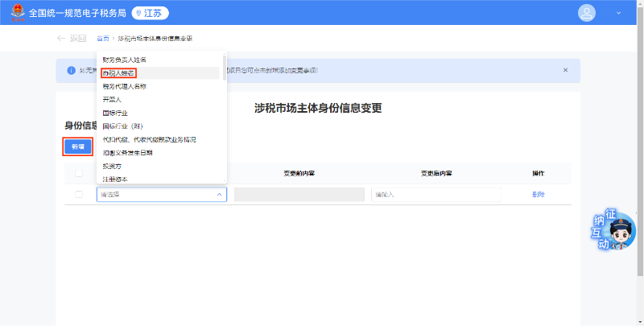The height and width of the screenshot is (326, 644).
Task: Select 开票人 from dropdown list
Action: pyautogui.click(x=161, y=100)
